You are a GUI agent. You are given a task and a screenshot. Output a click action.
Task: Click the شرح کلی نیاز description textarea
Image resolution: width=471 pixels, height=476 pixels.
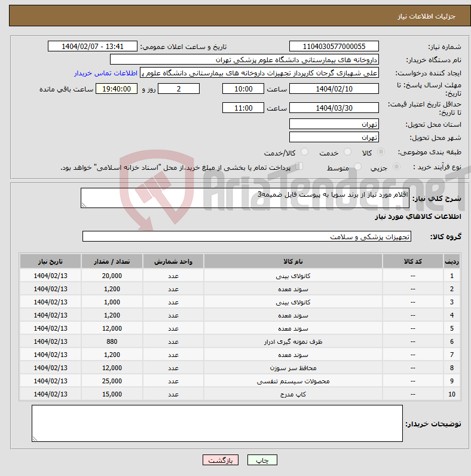(x=245, y=198)
